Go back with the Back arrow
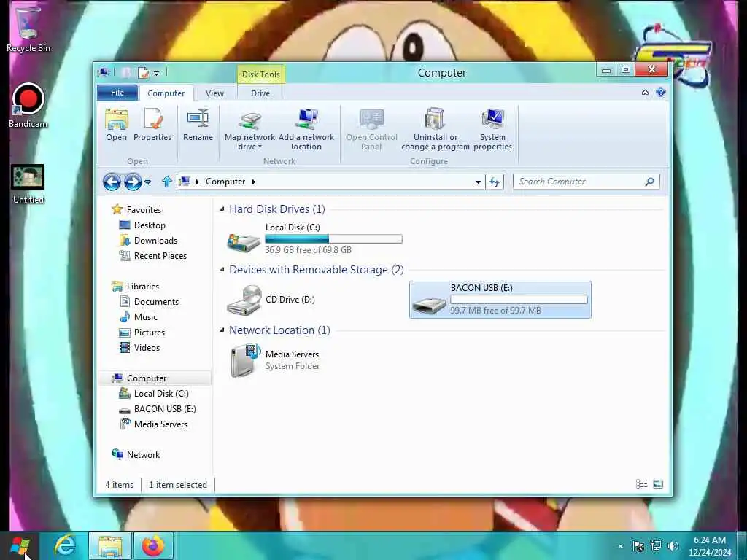 tap(112, 182)
